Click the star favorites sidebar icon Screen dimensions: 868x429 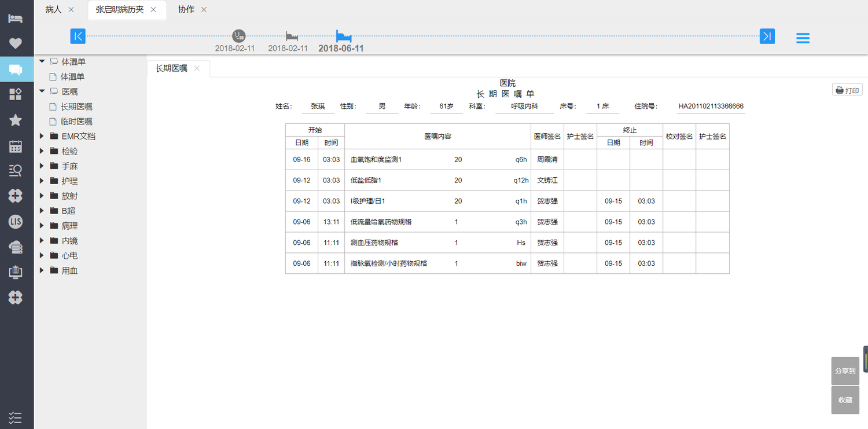pos(16,120)
